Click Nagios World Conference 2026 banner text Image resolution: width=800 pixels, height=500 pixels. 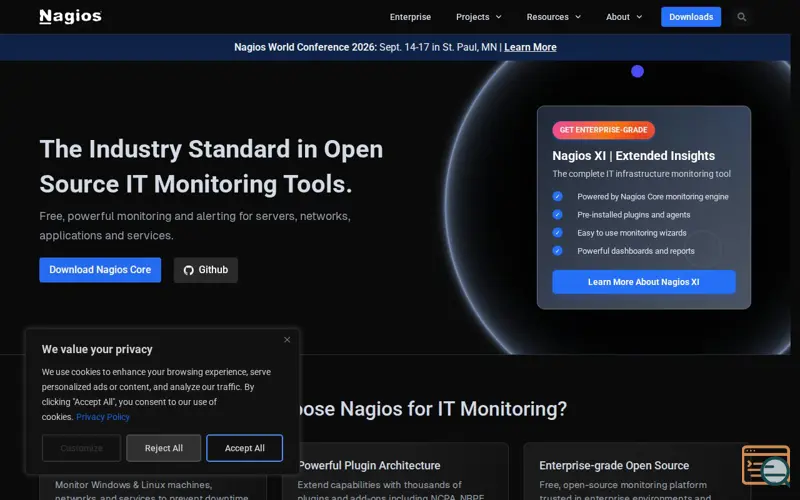coord(305,47)
